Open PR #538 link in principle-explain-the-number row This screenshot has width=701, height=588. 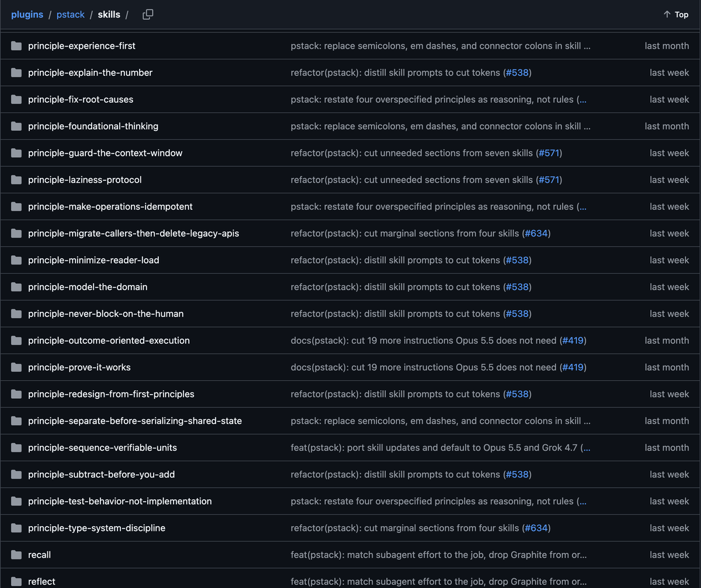(x=517, y=72)
